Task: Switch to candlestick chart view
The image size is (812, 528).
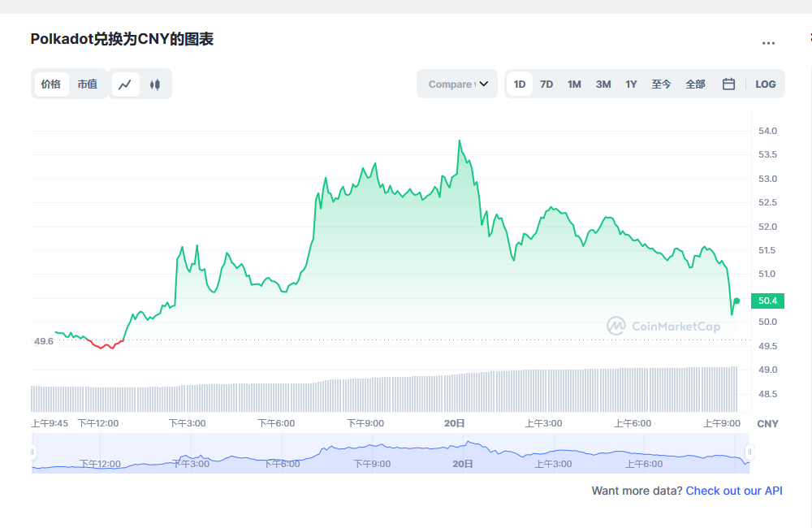Action: (x=155, y=84)
